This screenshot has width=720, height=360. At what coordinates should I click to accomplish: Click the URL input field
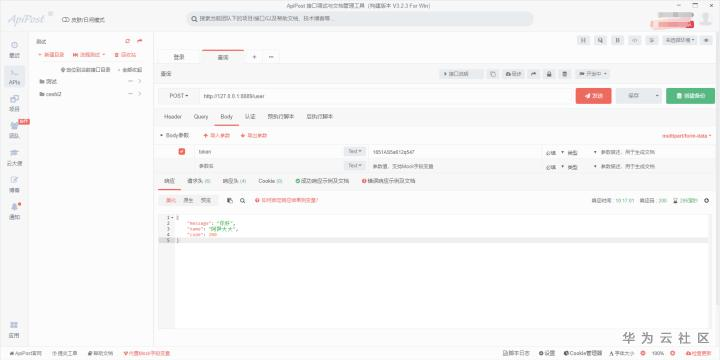click(385, 96)
